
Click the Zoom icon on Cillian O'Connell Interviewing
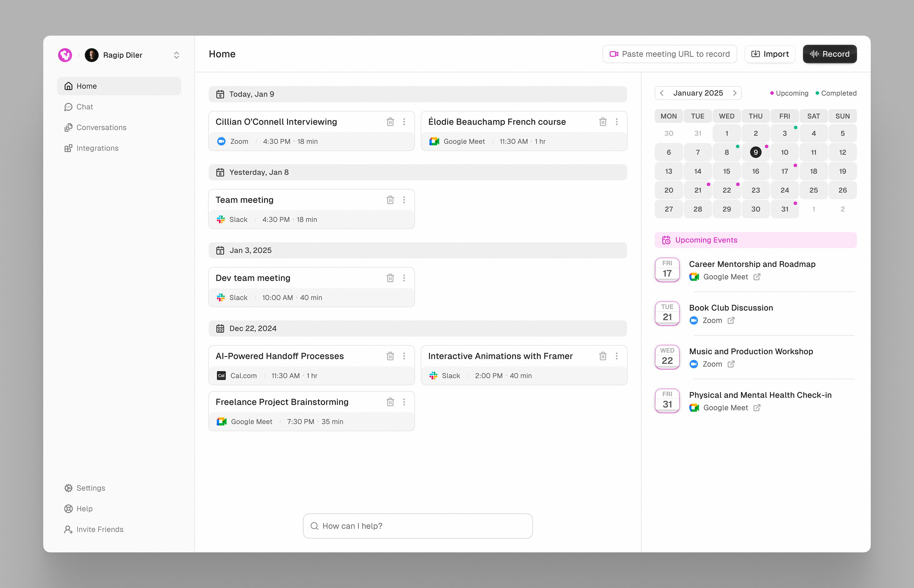(x=221, y=141)
